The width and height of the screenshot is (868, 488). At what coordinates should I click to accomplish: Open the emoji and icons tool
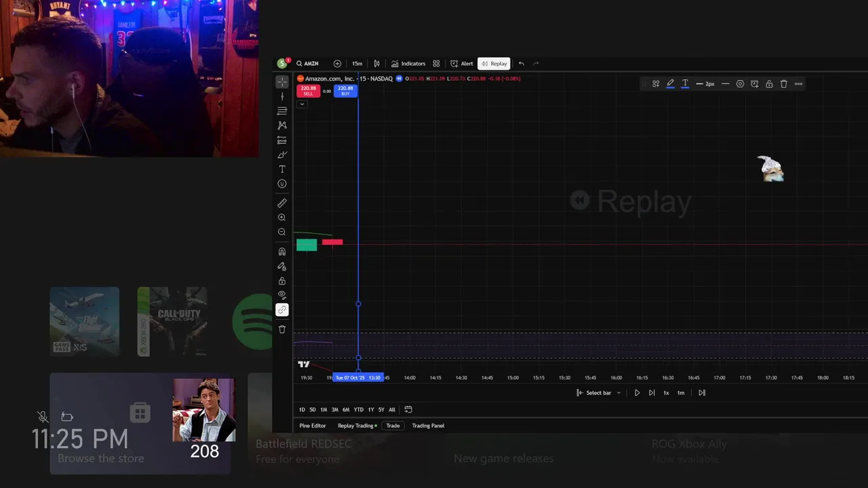click(282, 184)
